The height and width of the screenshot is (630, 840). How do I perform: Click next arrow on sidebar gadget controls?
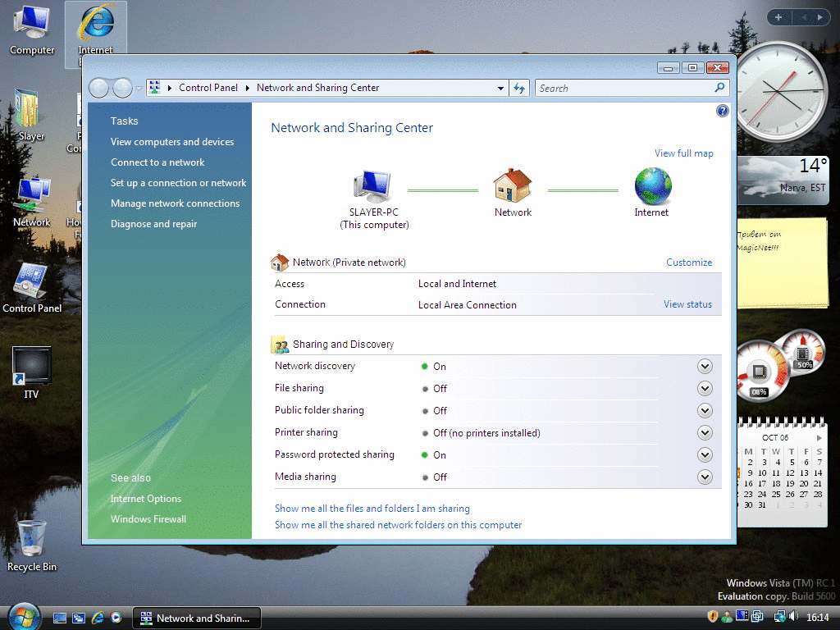pyautogui.click(x=820, y=17)
